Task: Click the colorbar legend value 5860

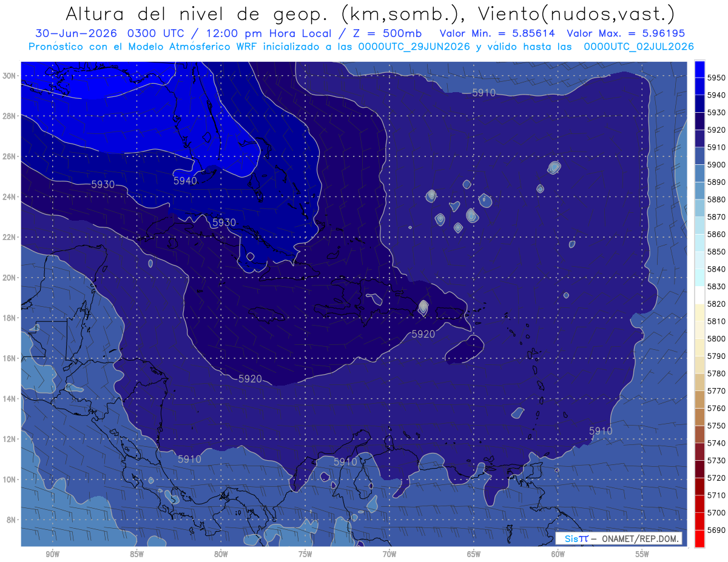Action: point(716,234)
